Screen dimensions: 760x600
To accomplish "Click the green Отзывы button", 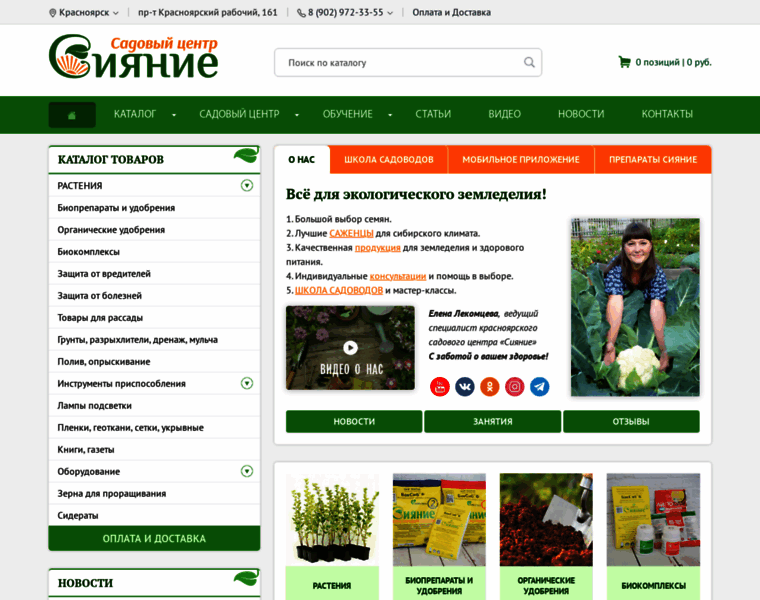I will (x=631, y=422).
